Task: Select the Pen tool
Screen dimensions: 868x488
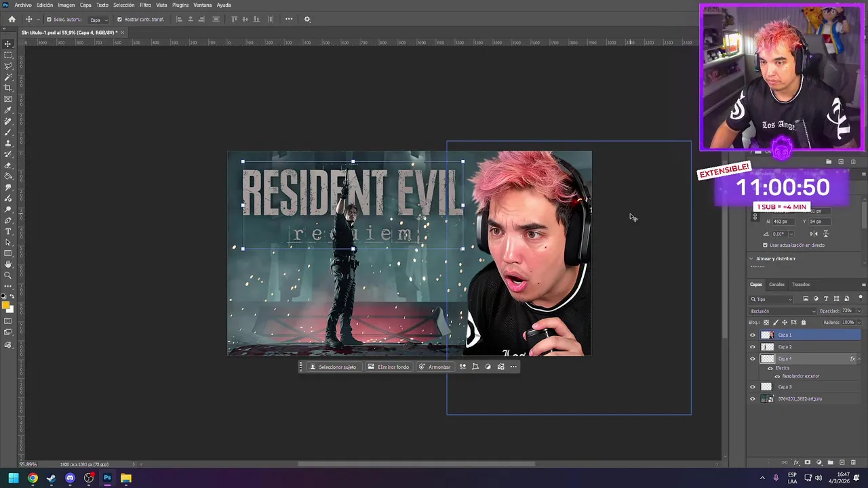Action: pos(8,220)
